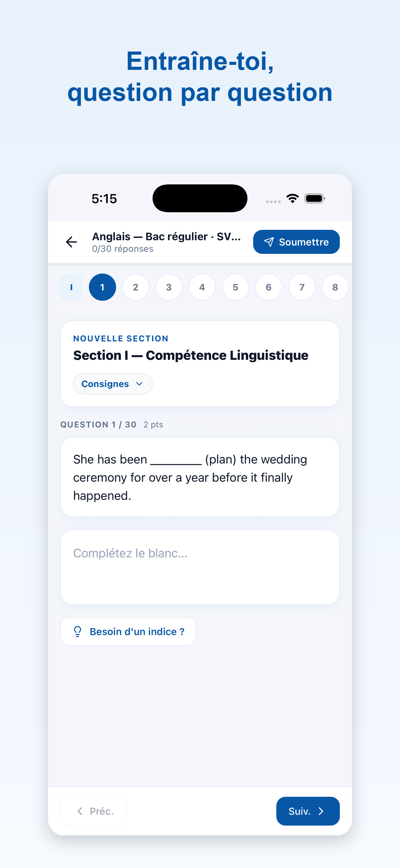The width and height of the screenshot is (400, 868).
Task: Click the left chevron on Préc.
Action: tap(80, 811)
